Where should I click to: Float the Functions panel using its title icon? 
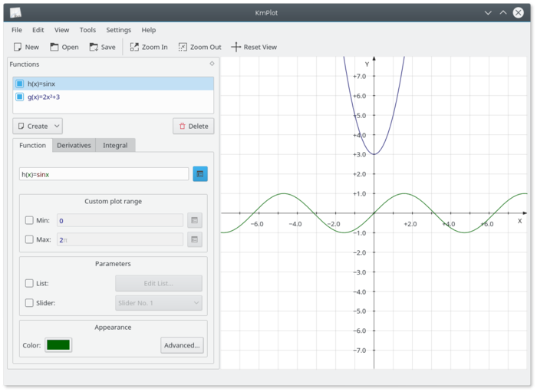(212, 64)
